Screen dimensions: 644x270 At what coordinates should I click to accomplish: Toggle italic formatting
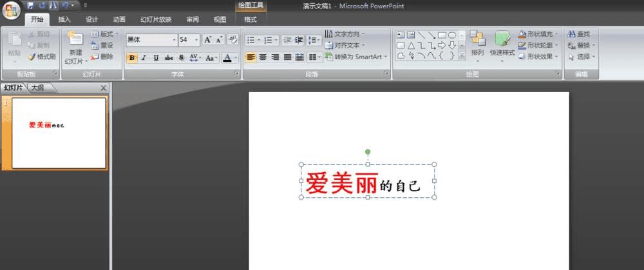144,58
